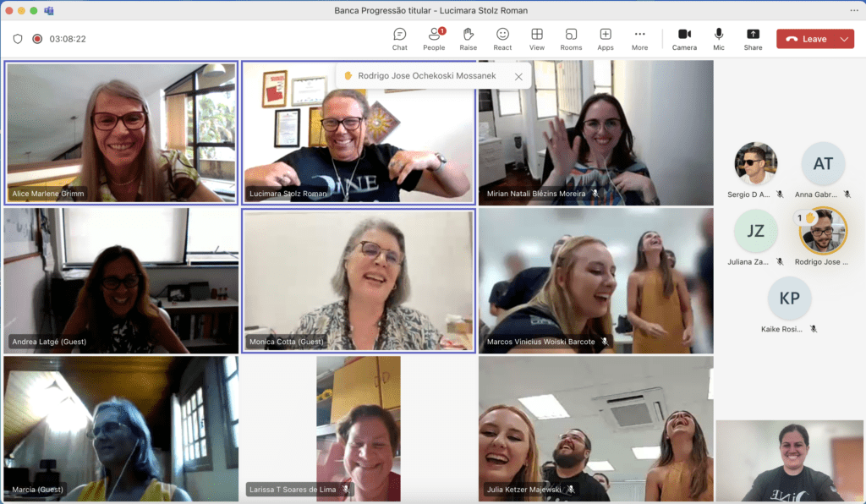Screen dimensions: 866x504
Task: Open the People participants list
Action: 434,38
